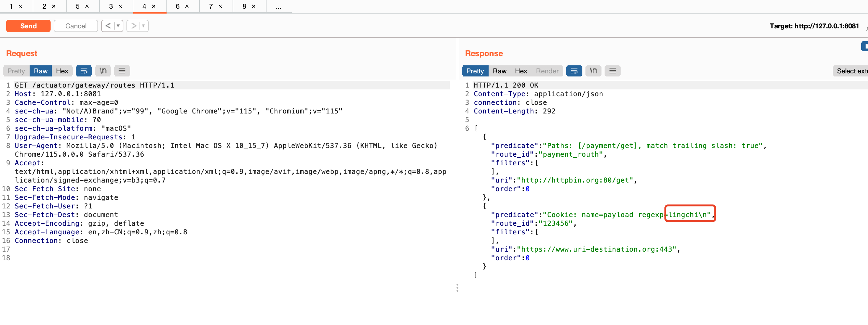Toggle word wrap icon in Response panel
The width and height of the screenshot is (868, 325).
tap(574, 71)
